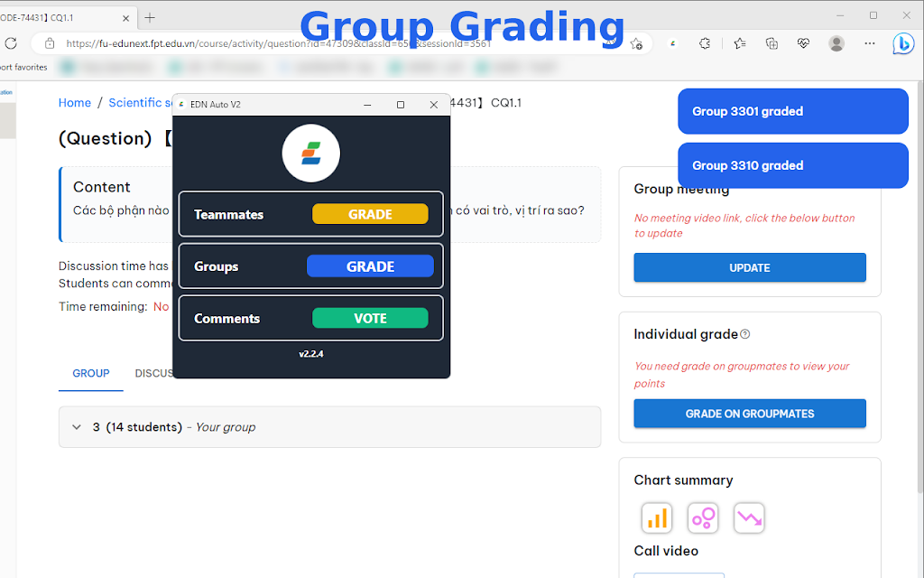Close the CQ1.1 browser tab
The width and height of the screenshot is (924, 578).
(125, 18)
